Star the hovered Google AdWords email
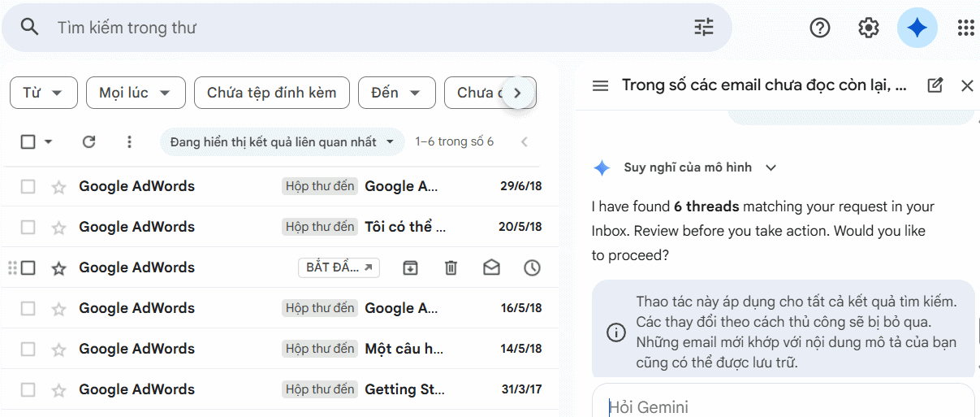Screen dimensions: 980x417 pyautogui.click(x=58, y=267)
